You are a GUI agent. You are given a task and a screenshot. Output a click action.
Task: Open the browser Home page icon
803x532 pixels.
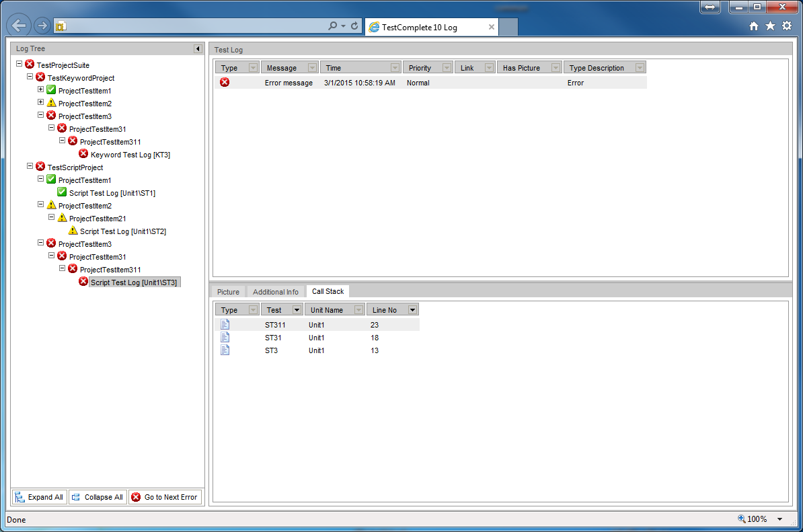754,26
